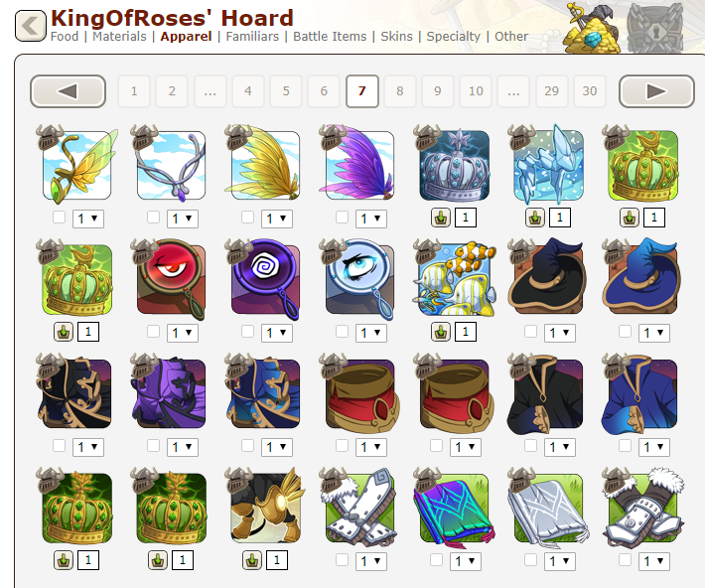This screenshot has height=588, width=705.
Task: Expand quantity dropdown under blue eye mirror
Action: pyautogui.click(x=371, y=333)
